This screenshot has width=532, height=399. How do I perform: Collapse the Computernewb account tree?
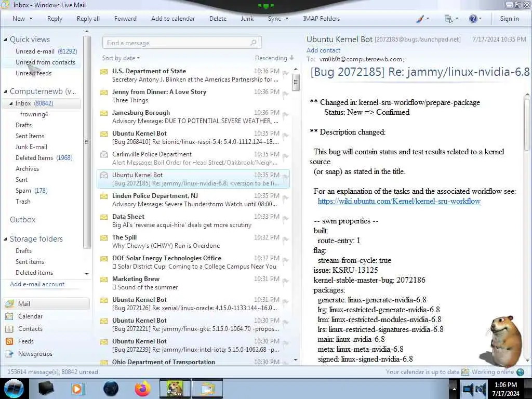[5, 91]
